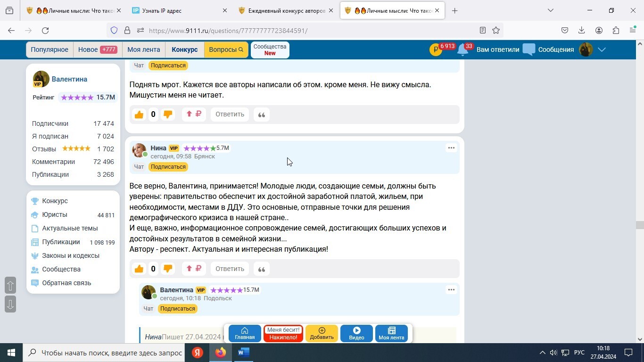Click the ruble coin balance icon
The image size is (644, 362).
pyautogui.click(x=436, y=50)
